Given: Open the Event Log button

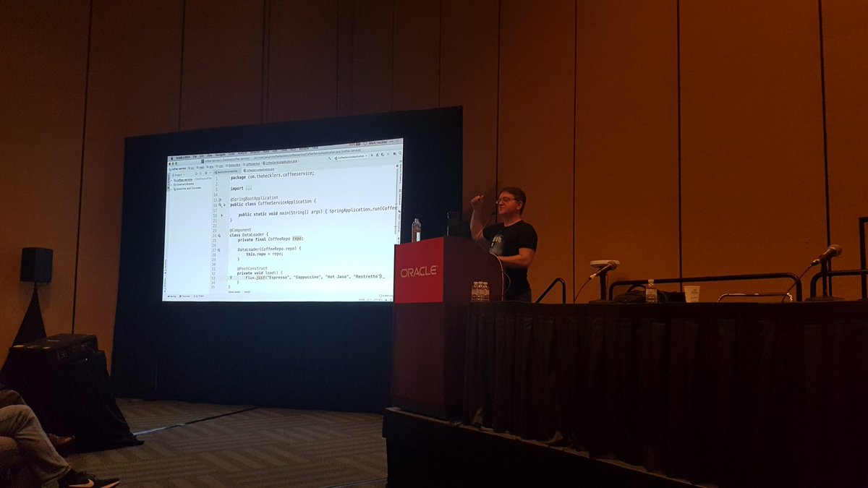Looking at the screenshot, I should (x=385, y=296).
